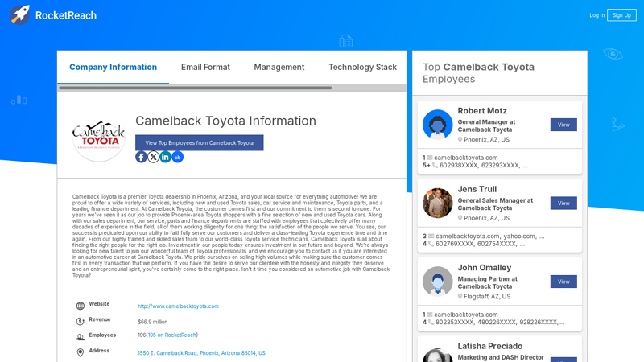Click the phone icon in John Omalley card
This screenshot has height=362, width=644.
(x=431, y=323)
